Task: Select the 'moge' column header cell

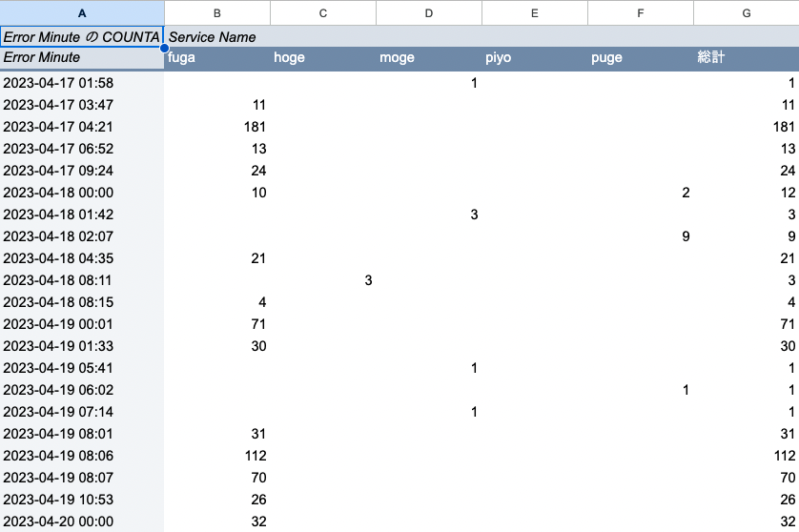Action: click(429, 57)
